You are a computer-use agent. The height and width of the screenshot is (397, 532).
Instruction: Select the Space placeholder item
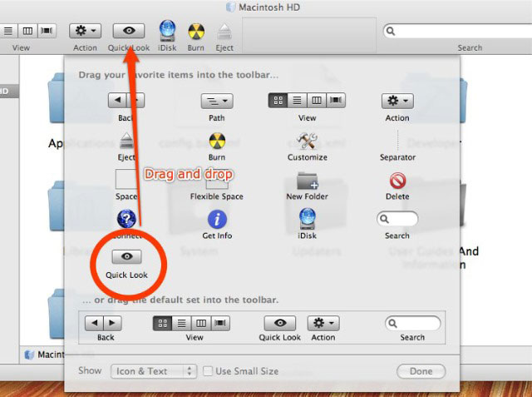click(x=126, y=179)
